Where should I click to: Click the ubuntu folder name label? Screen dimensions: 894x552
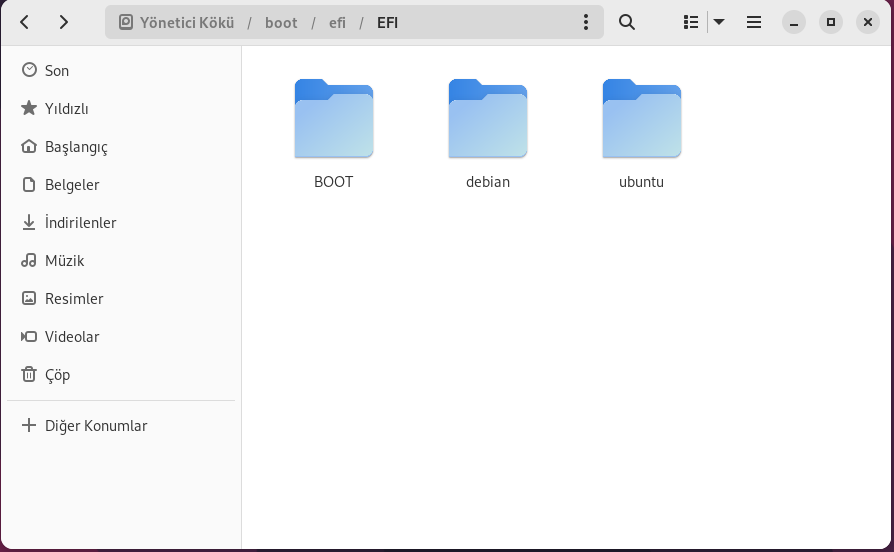pyautogui.click(x=641, y=182)
